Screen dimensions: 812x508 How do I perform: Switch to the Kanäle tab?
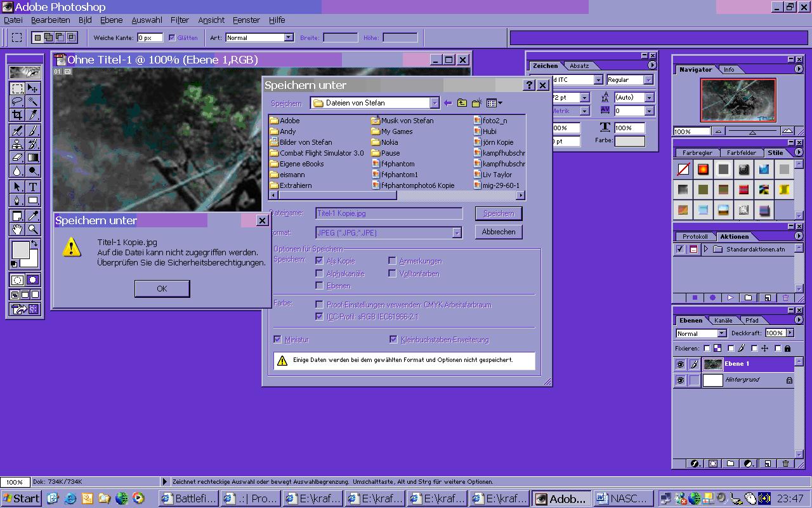pyautogui.click(x=723, y=320)
